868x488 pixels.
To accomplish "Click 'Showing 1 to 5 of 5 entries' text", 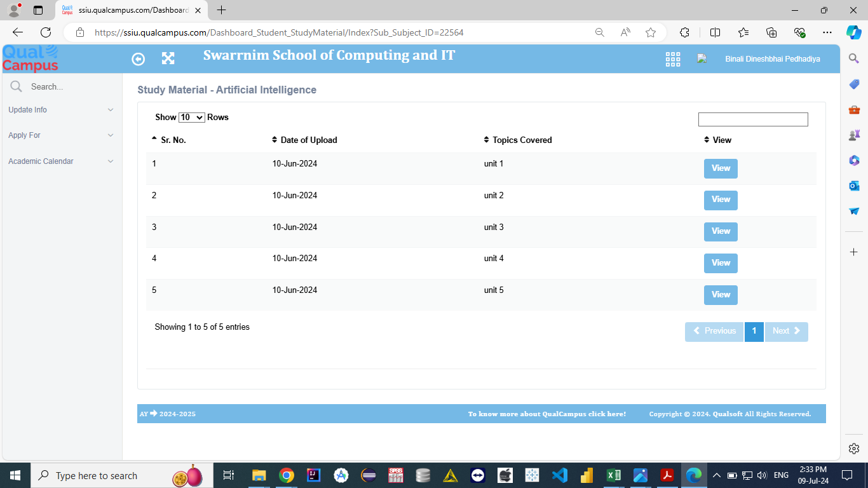I will coord(202,327).
